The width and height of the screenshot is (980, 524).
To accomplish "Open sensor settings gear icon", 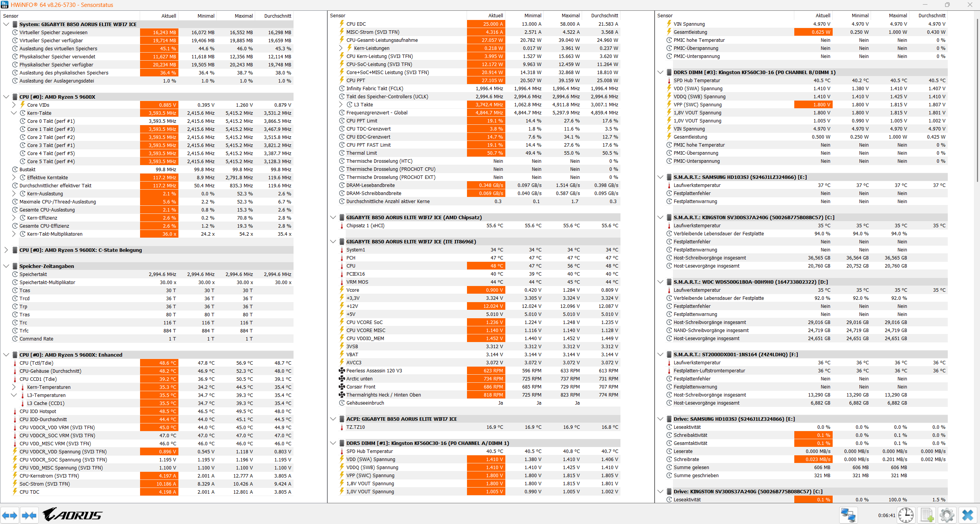I will tap(947, 515).
